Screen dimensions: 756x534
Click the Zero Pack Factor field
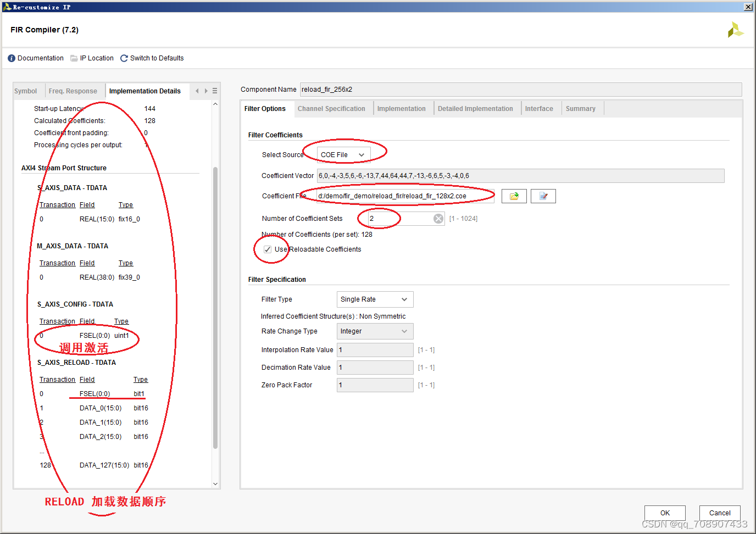click(375, 385)
